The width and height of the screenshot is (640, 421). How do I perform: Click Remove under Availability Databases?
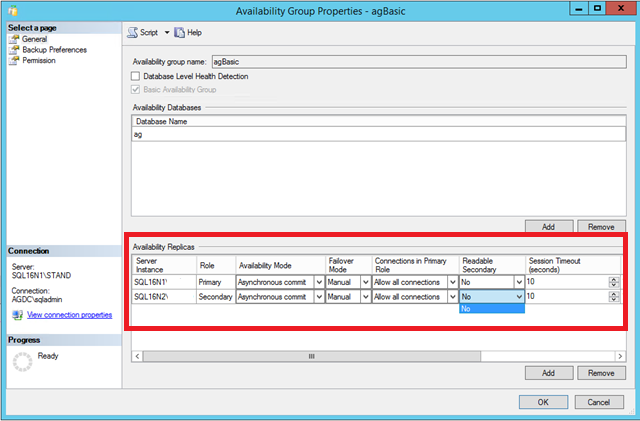point(601,227)
